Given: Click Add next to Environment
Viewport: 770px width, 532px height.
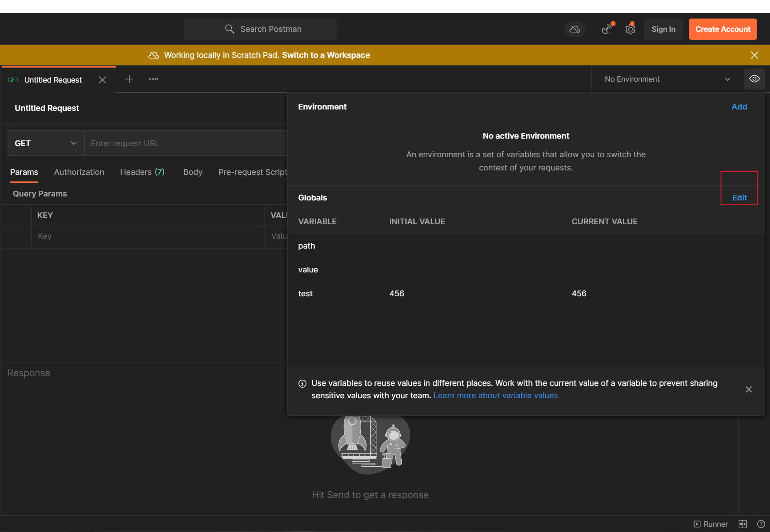Looking at the screenshot, I should tap(739, 107).
